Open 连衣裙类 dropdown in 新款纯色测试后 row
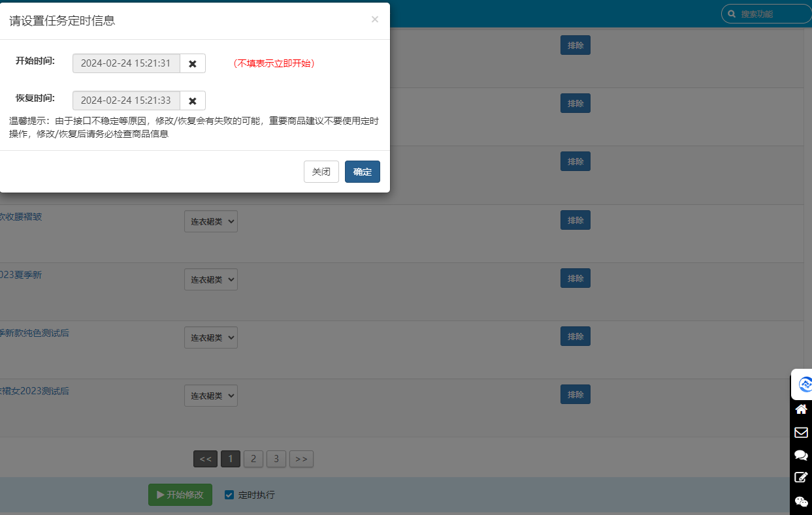The width and height of the screenshot is (812, 515). (210, 337)
